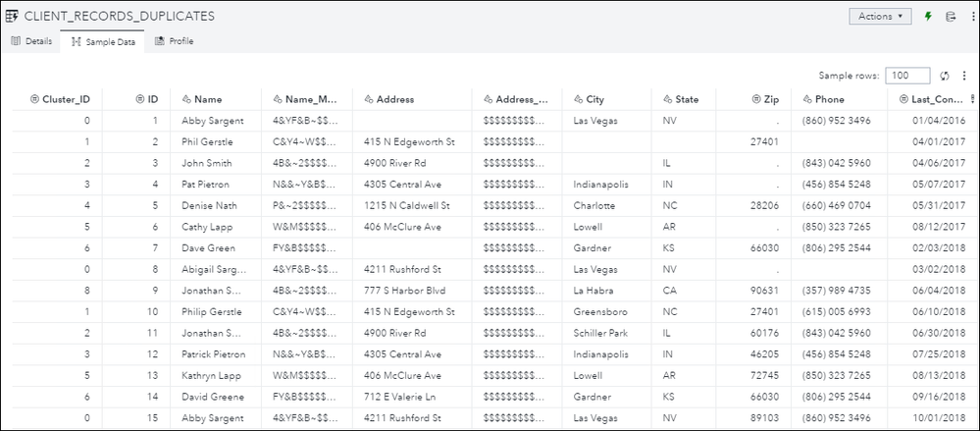The height and width of the screenshot is (431, 980).
Task: Click the Sample rows input field
Action: point(907,76)
